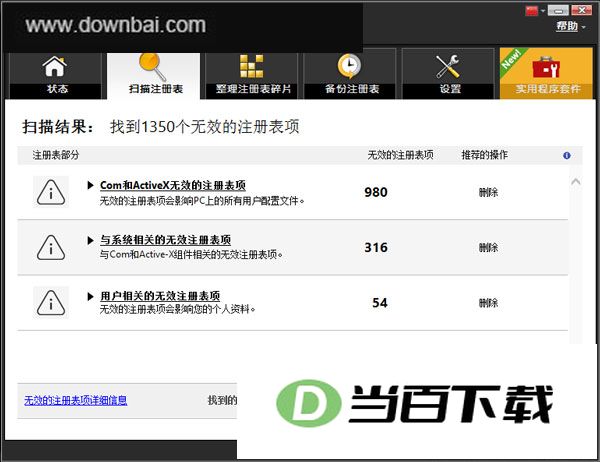Click the 54 invalid entries count
600x462 pixels.
click(380, 303)
